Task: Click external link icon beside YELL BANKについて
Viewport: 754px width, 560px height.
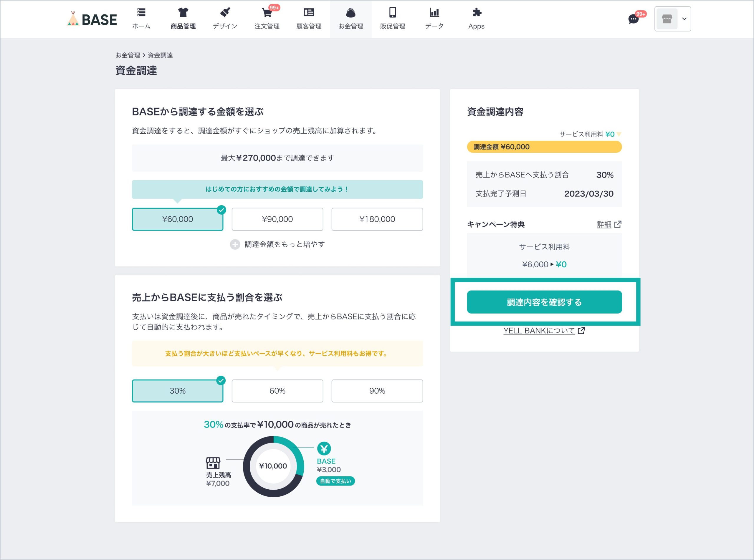Action: click(x=581, y=331)
